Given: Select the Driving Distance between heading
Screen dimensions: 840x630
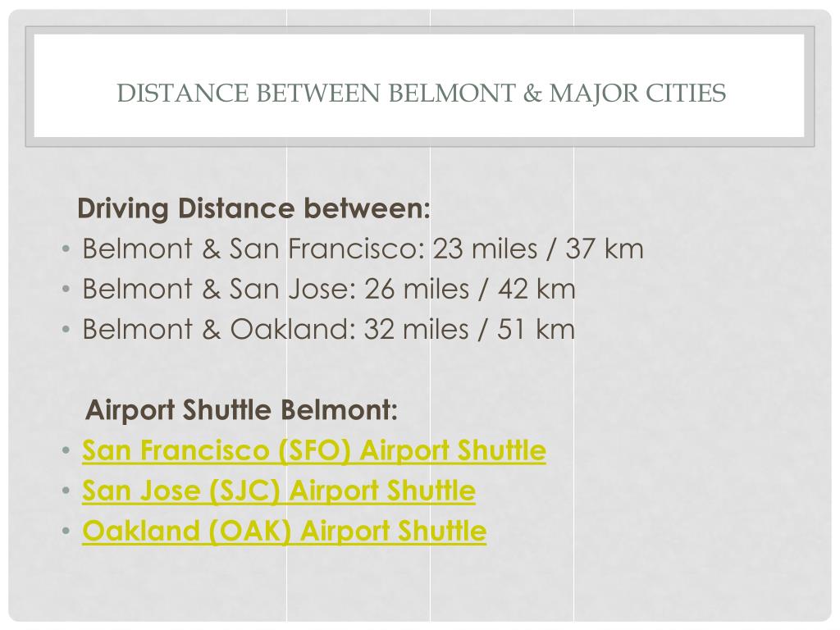Looking at the screenshot, I should tap(254, 208).
